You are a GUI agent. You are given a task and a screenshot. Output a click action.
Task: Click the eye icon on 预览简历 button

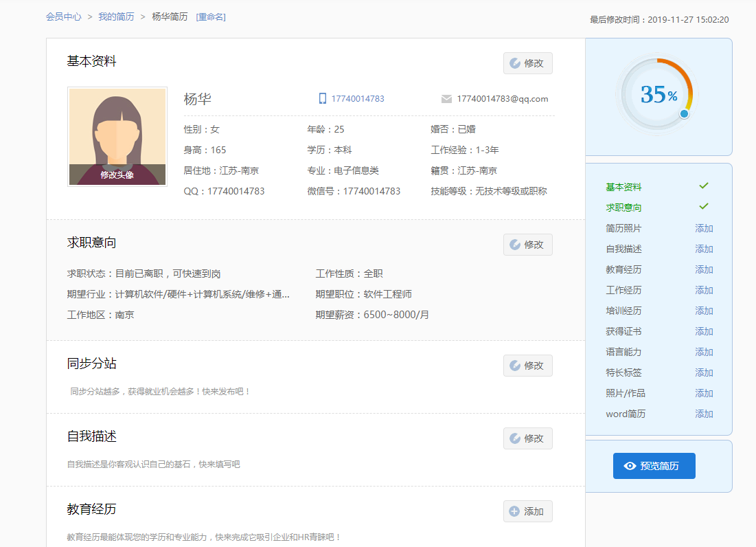point(630,466)
